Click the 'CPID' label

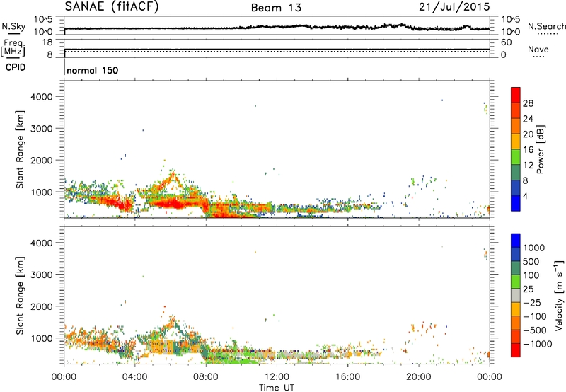click(x=16, y=67)
